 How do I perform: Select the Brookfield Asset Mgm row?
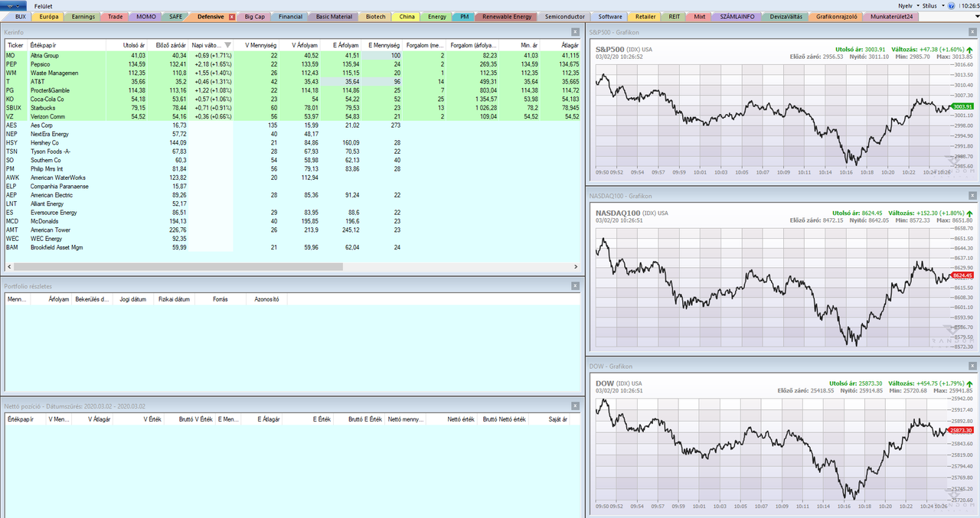pyautogui.click(x=292, y=247)
